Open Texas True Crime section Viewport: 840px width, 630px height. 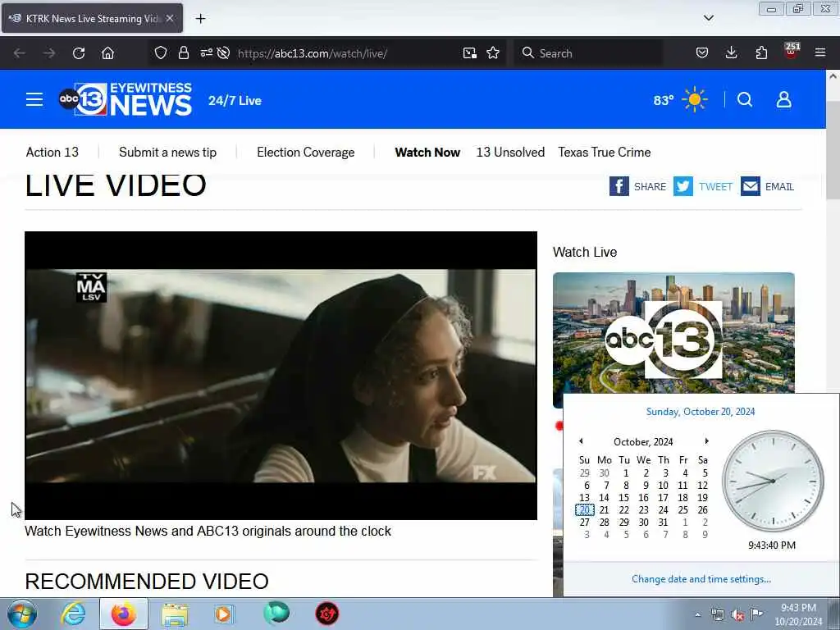[x=605, y=152]
